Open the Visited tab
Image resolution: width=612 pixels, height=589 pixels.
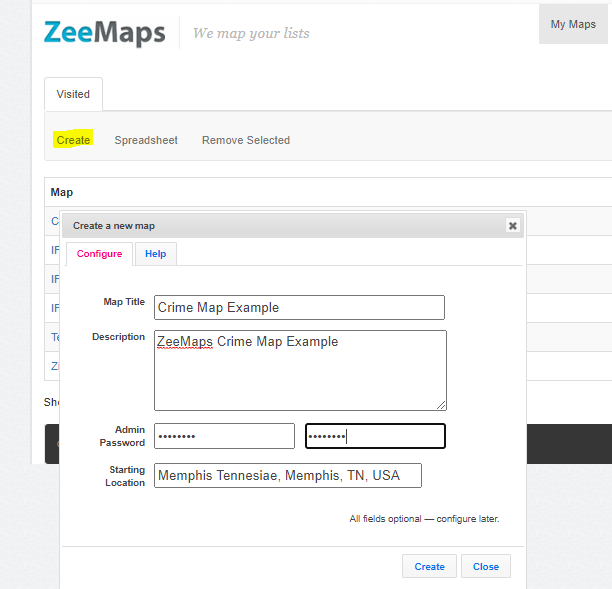click(73, 94)
